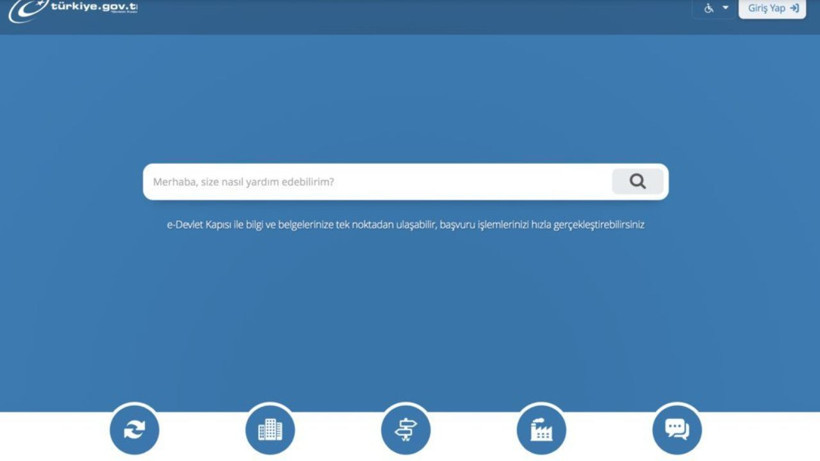Click the magnifying glass search button

[x=637, y=181]
